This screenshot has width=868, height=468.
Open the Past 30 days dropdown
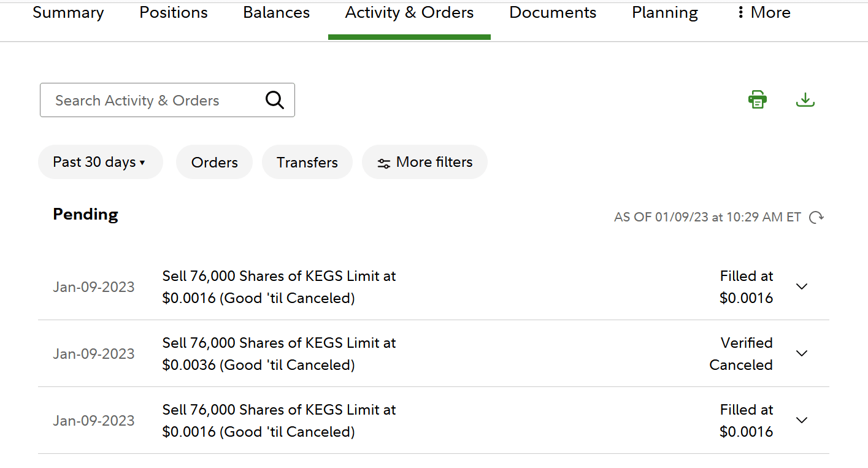(x=100, y=163)
